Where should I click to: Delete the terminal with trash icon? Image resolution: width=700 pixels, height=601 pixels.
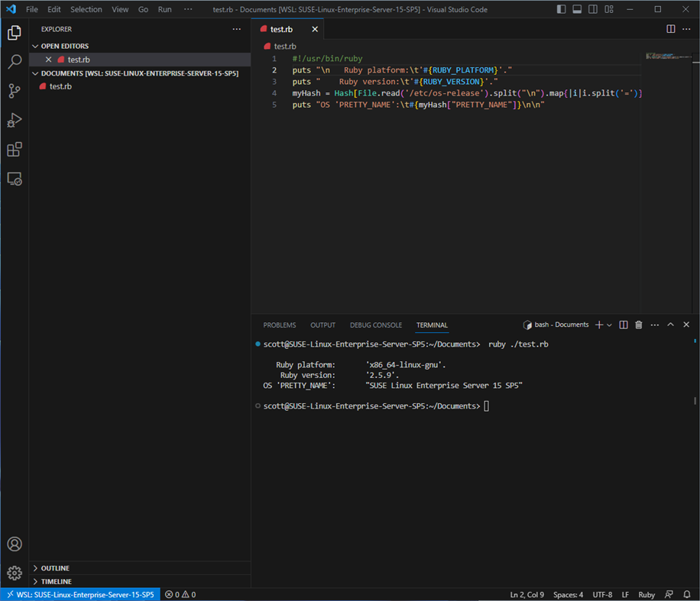(639, 325)
